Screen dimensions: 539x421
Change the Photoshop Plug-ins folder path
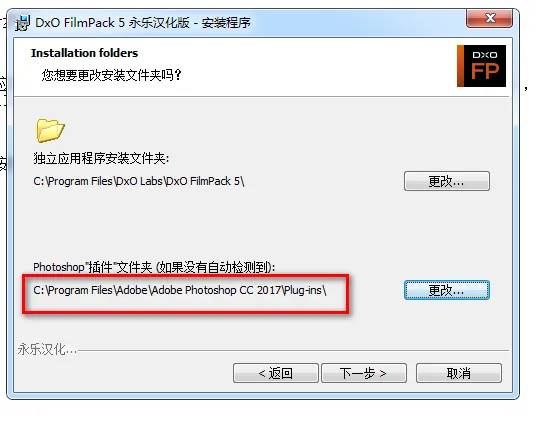[x=447, y=290]
